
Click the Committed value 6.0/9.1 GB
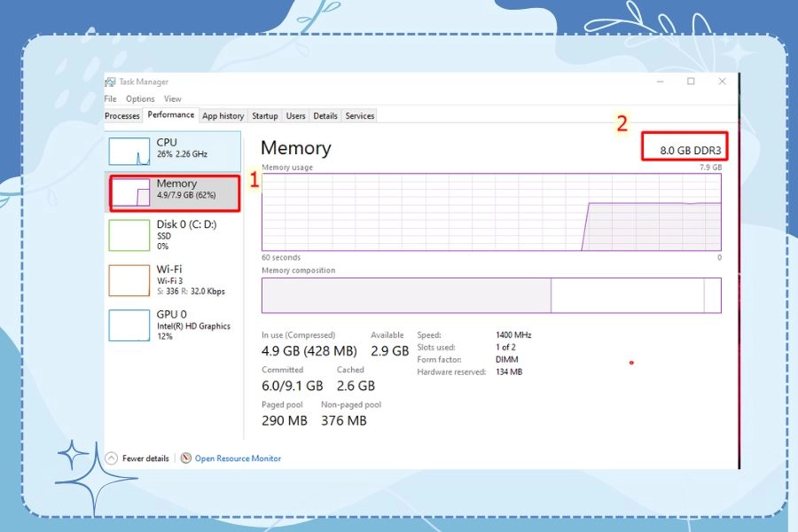(292, 386)
